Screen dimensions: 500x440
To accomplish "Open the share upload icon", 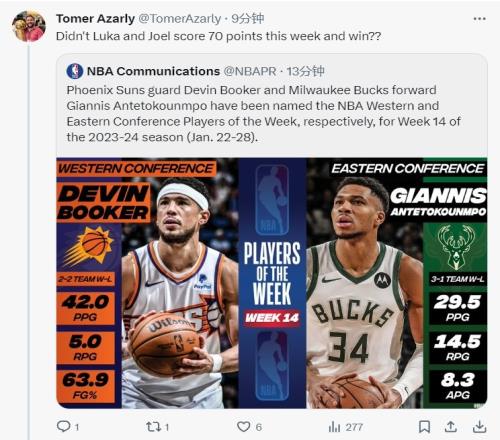I will [x=451, y=426].
